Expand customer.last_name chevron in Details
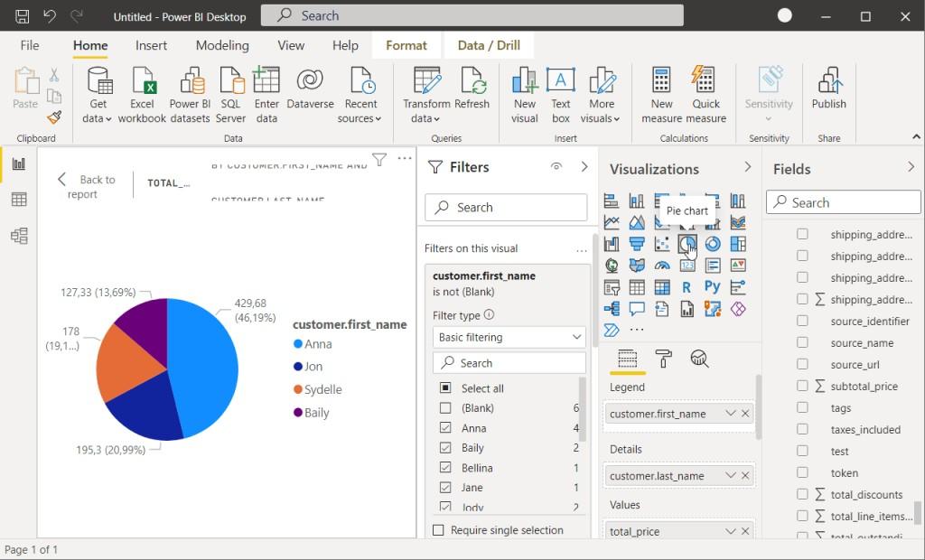The width and height of the screenshot is (925, 560). click(730, 475)
